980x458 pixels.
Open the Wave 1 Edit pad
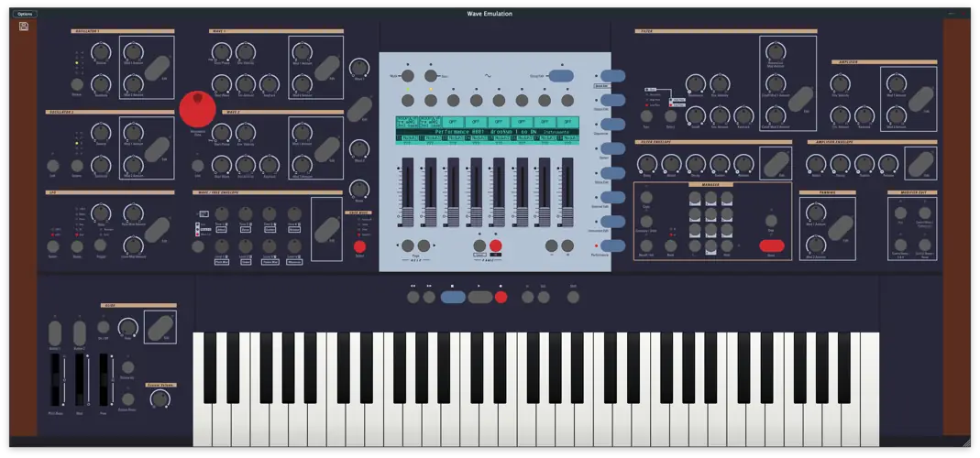[x=327, y=68]
